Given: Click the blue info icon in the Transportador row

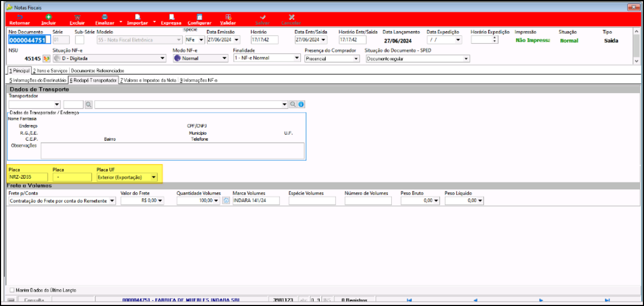Looking at the screenshot, I should click(301, 104).
